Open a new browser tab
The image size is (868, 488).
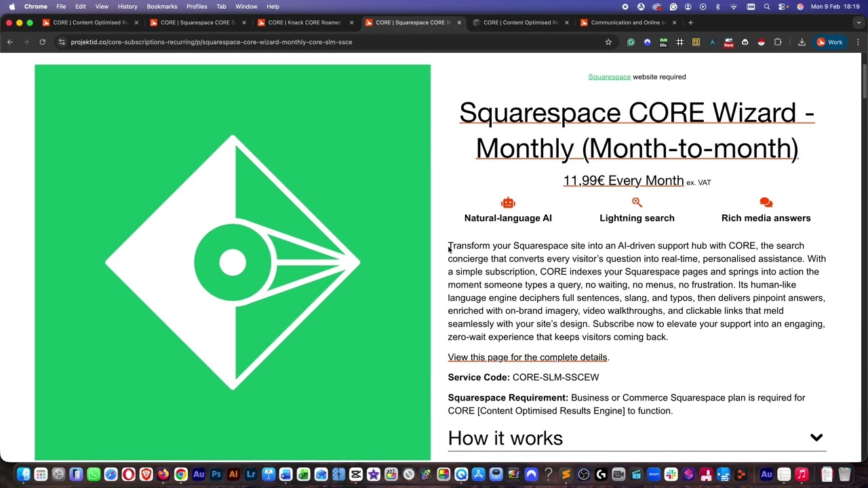click(690, 22)
